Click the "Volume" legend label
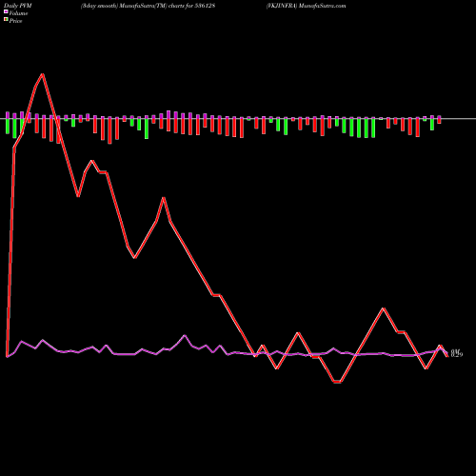The image size is (476, 476). [18, 13]
